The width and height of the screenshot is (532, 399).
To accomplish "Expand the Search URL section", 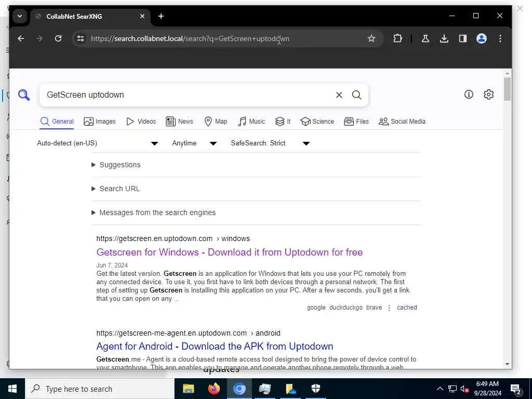I will point(115,189).
